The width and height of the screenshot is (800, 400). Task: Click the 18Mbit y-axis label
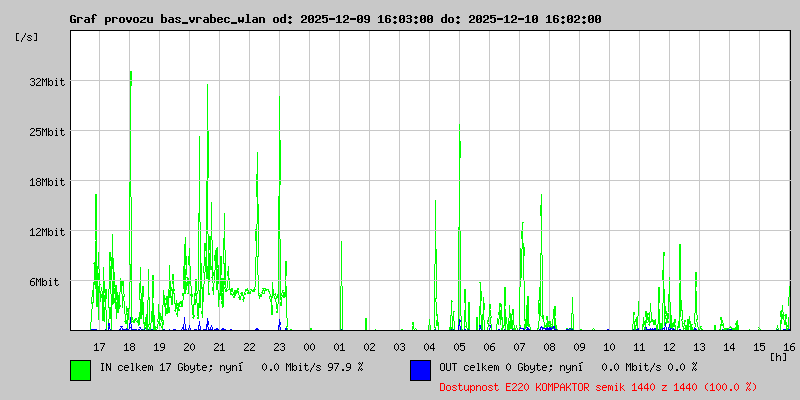click(x=47, y=182)
